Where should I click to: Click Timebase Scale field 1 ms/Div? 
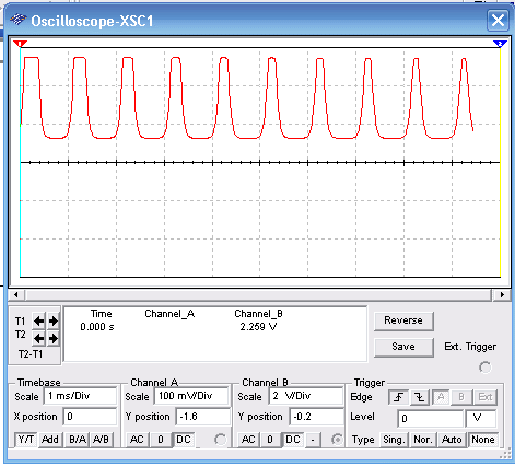tap(80, 396)
